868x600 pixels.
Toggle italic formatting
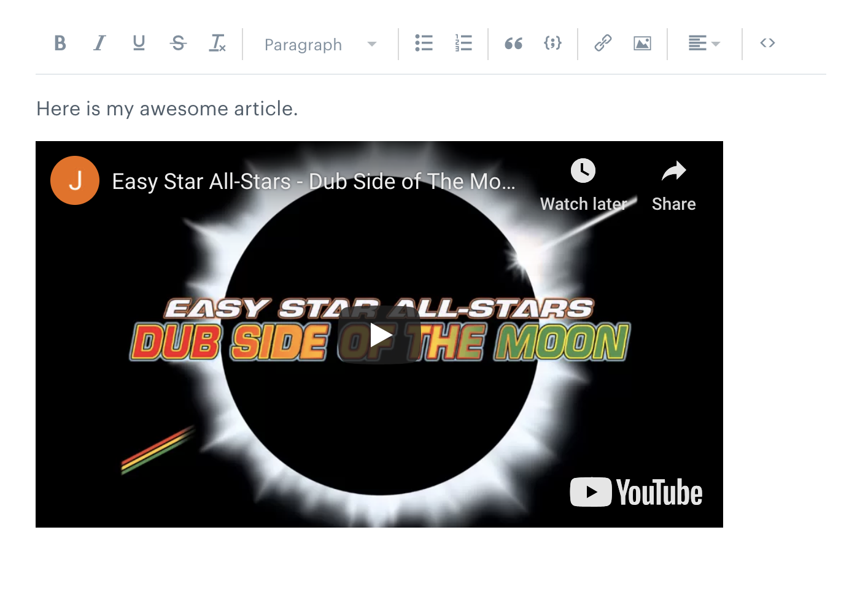(x=99, y=44)
